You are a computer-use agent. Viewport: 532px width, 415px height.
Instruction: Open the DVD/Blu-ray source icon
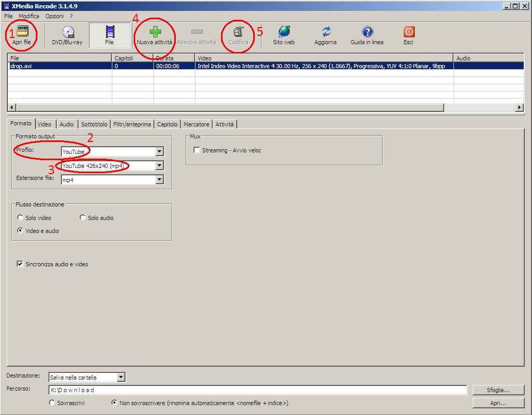click(67, 33)
